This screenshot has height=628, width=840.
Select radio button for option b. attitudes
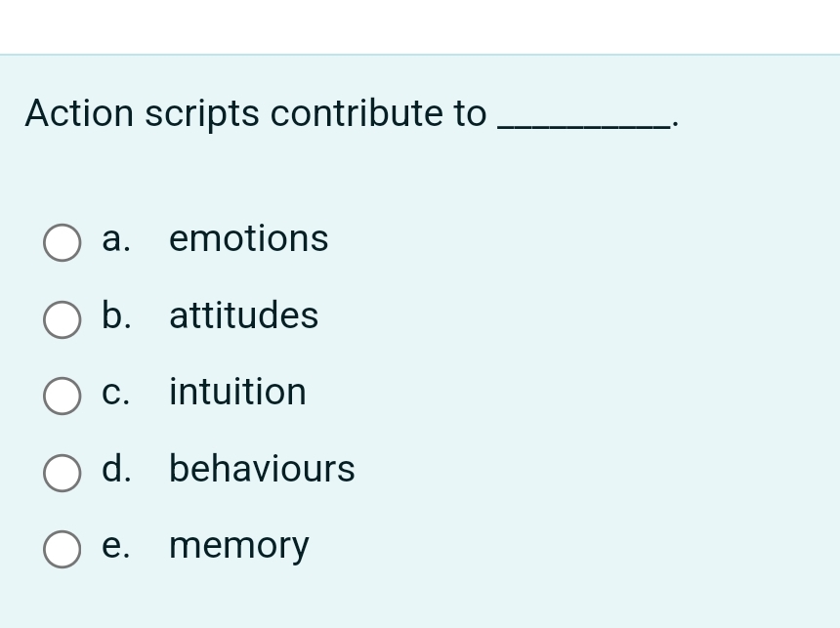click(x=62, y=319)
